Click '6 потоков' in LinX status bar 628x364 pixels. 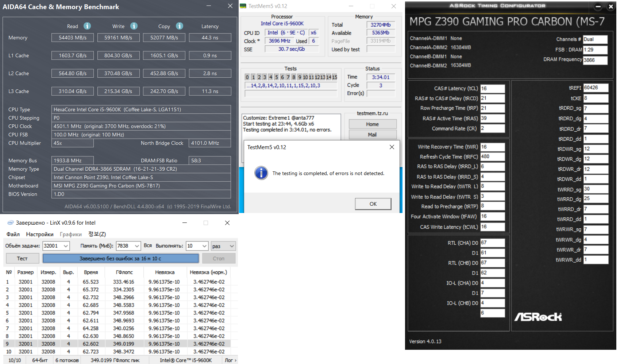coord(67,360)
